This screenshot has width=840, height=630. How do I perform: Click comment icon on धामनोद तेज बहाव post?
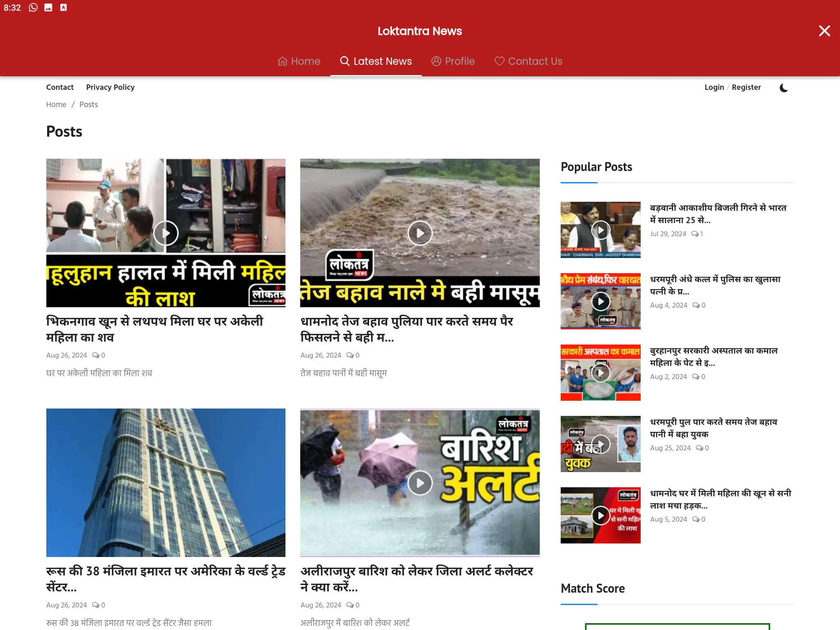pos(350,355)
